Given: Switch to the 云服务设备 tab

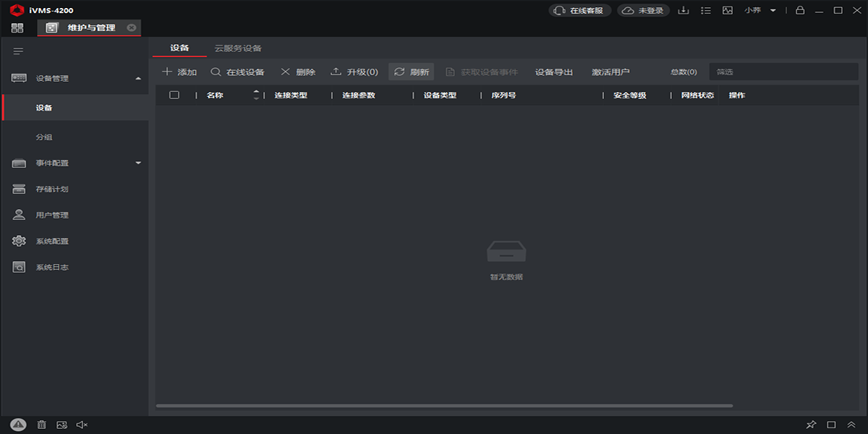Looking at the screenshot, I should click(238, 48).
